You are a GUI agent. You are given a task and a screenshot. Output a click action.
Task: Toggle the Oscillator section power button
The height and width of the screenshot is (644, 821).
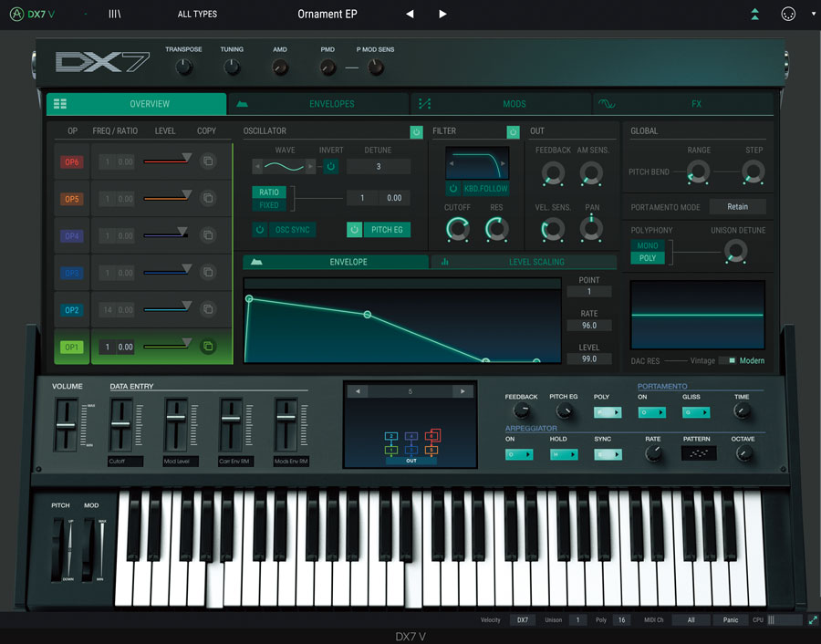(x=416, y=132)
